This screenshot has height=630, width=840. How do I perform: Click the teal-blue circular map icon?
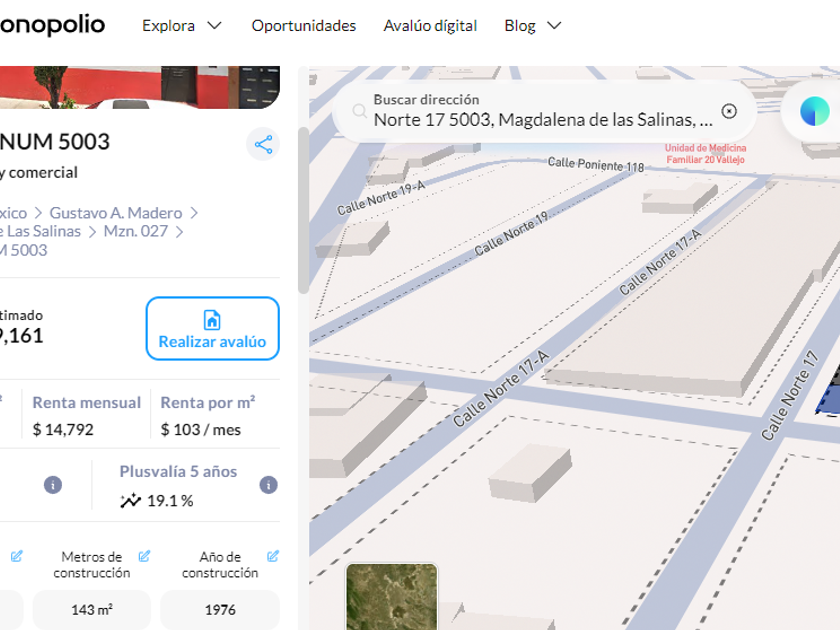tap(814, 111)
